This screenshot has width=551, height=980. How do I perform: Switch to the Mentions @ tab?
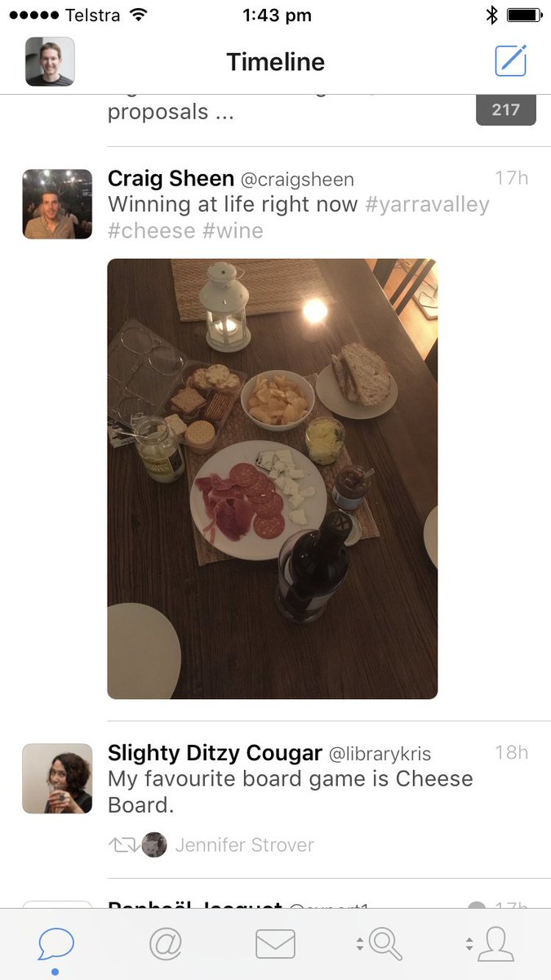(x=166, y=945)
